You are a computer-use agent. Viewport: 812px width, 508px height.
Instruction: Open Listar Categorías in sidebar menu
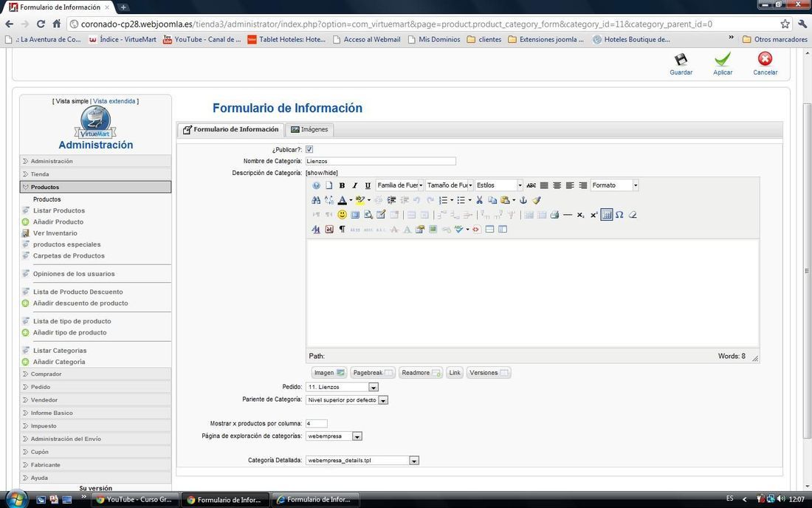point(60,351)
